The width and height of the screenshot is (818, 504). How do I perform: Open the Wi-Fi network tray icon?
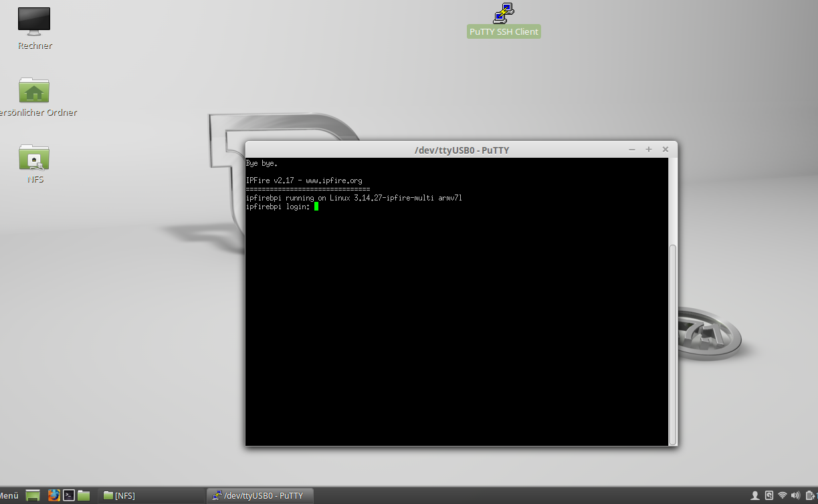coord(783,495)
